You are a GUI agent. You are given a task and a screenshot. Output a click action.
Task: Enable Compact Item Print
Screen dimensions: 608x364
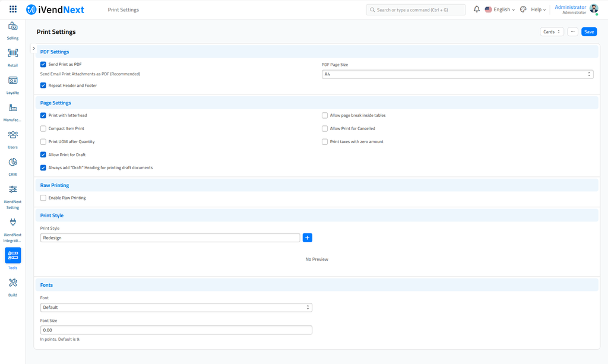click(43, 128)
